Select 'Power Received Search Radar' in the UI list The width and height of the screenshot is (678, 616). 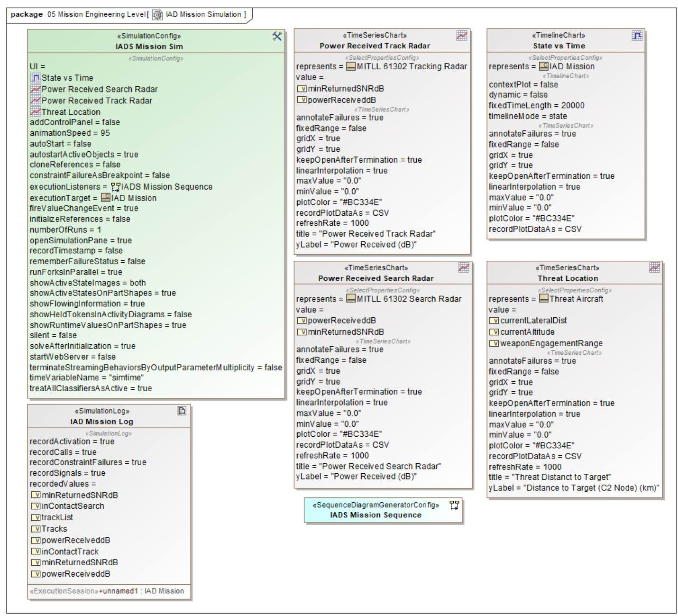coord(99,89)
